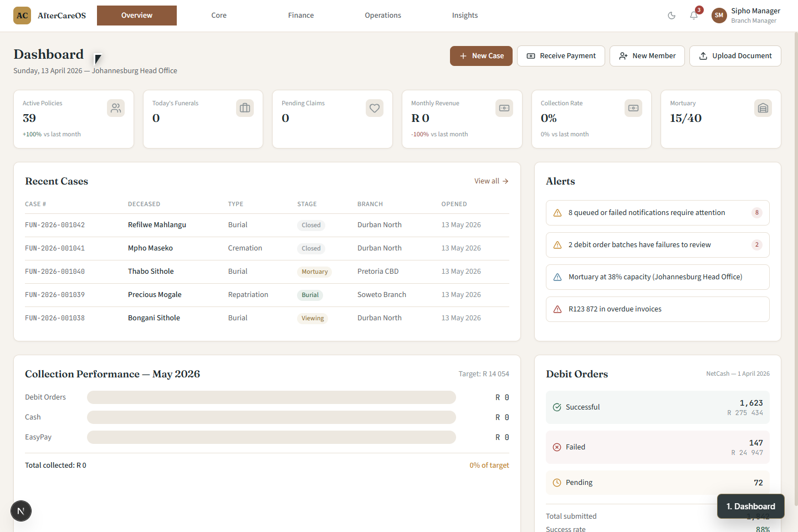Toggle dark mode moon icon
Viewport: 798px width, 532px height.
pyautogui.click(x=672, y=16)
